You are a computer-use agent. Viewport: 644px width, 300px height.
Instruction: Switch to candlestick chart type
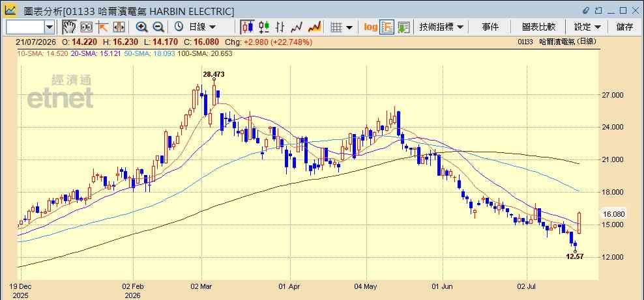(x=247, y=27)
